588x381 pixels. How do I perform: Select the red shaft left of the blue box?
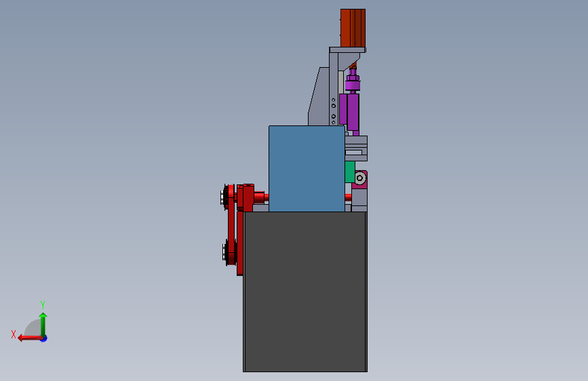(261, 197)
